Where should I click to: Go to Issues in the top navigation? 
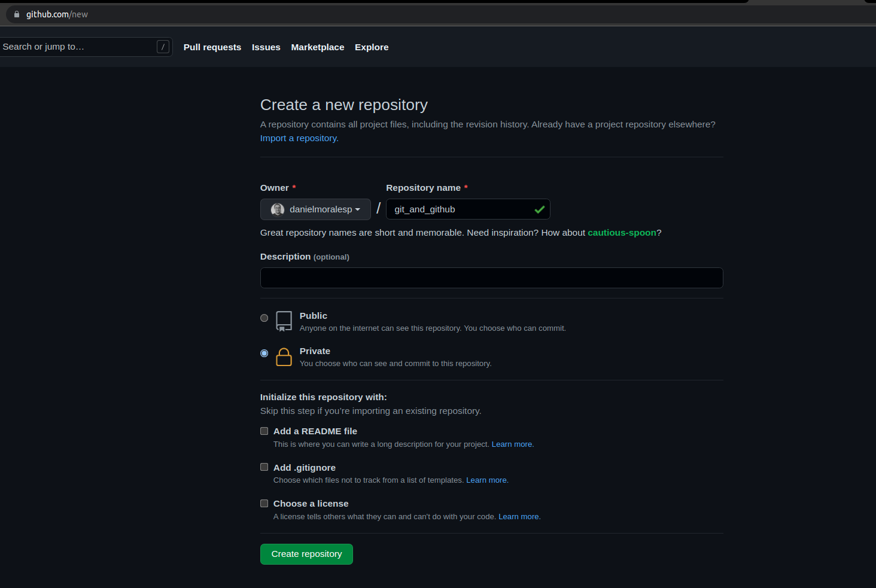coord(266,47)
